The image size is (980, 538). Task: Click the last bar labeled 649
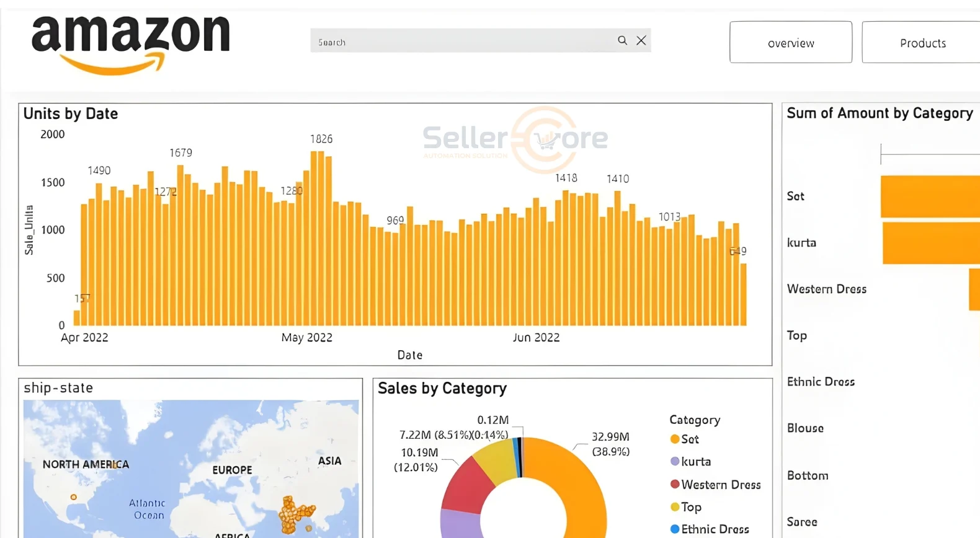[x=743, y=294]
